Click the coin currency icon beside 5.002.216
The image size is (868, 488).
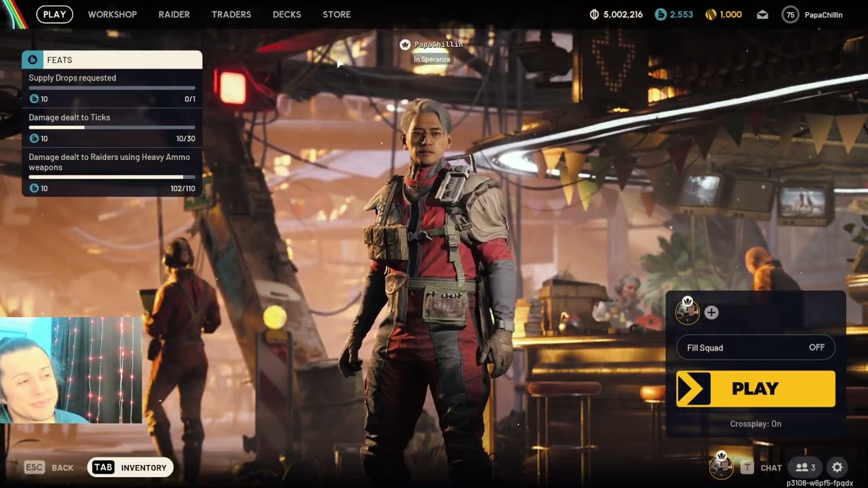click(594, 14)
